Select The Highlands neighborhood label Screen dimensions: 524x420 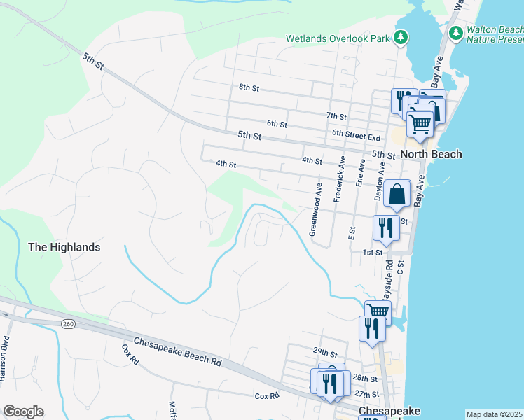tap(64, 247)
